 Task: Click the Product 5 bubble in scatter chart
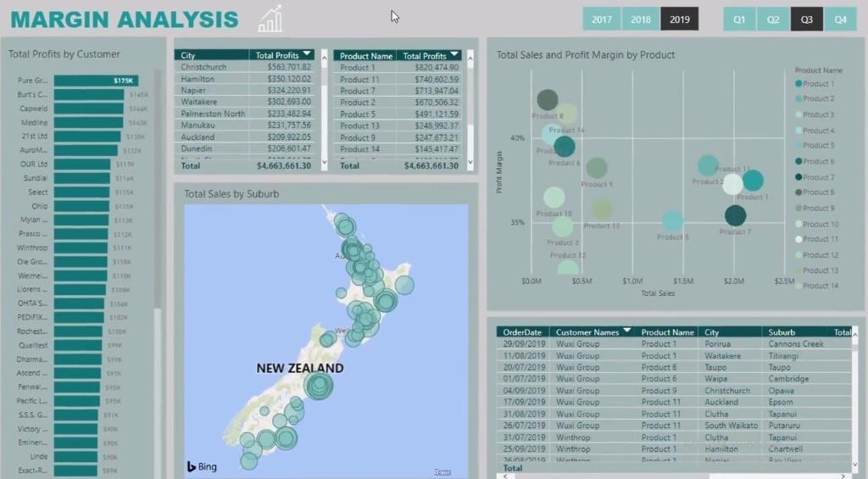pos(672,221)
